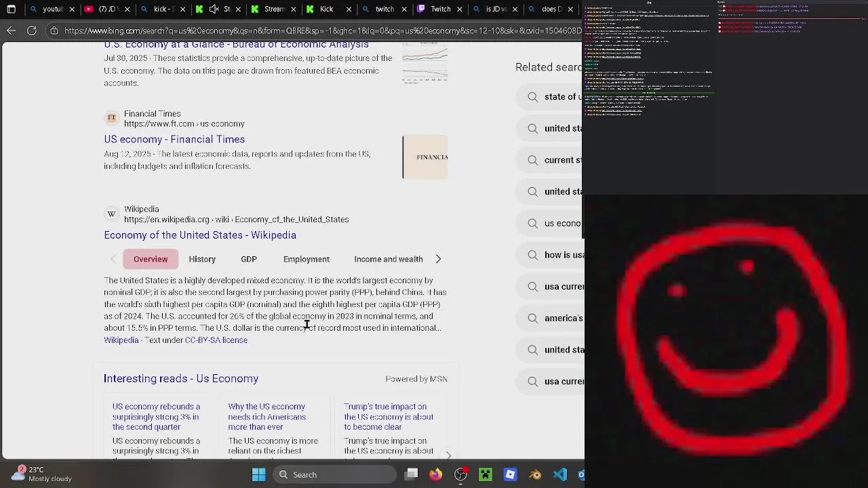The image size is (868, 488).
Task: Click the browser back arrow
Action: (x=12, y=30)
